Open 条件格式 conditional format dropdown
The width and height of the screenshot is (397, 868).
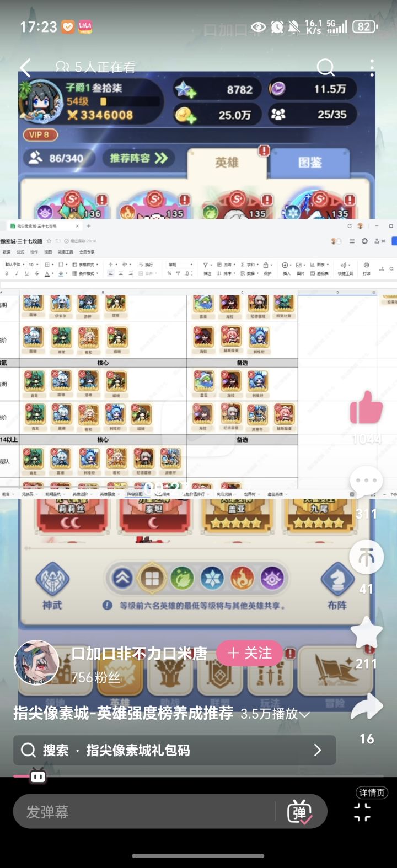[85, 273]
